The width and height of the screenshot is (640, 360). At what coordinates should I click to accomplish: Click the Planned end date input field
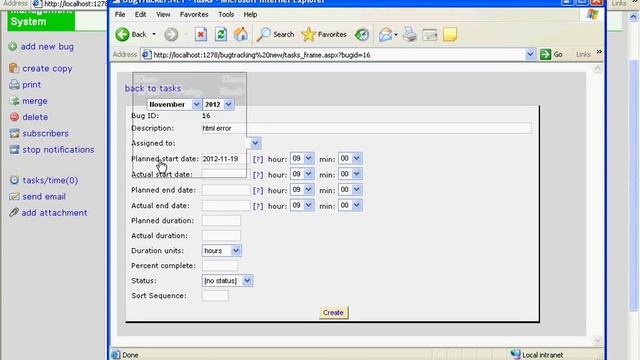[x=226, y=190]
